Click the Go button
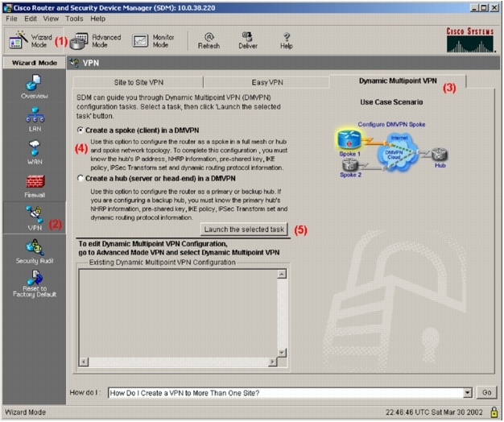 [x=486, y=392]
